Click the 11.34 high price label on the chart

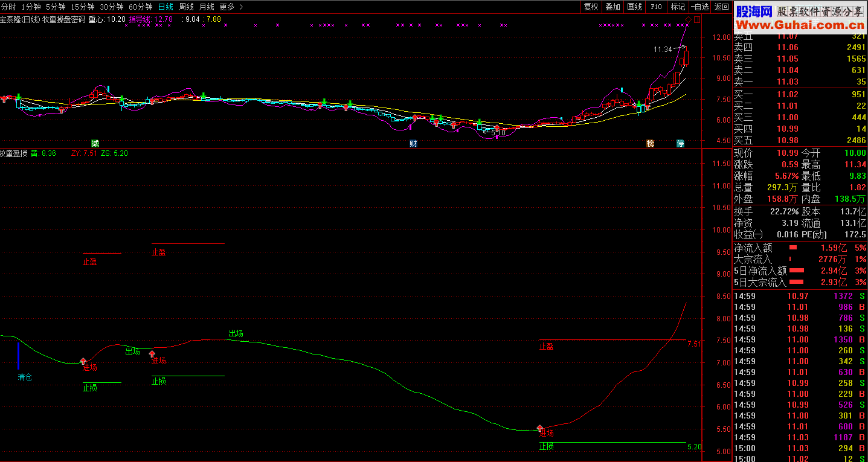(663, 49)
